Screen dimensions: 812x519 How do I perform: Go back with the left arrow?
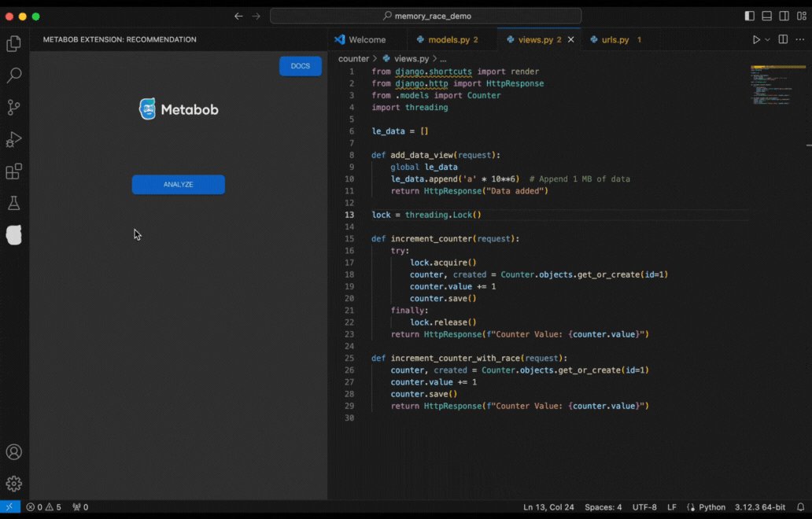[238, 16]
